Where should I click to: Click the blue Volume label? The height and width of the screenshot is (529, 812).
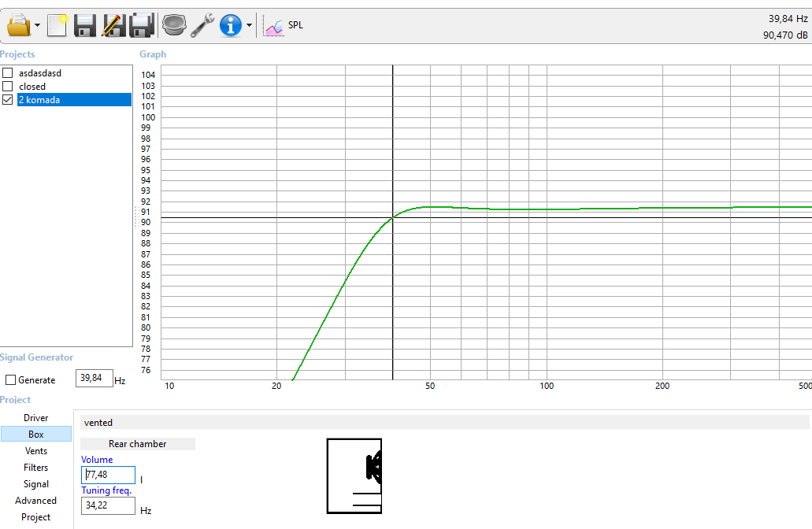tap(97, 460)
